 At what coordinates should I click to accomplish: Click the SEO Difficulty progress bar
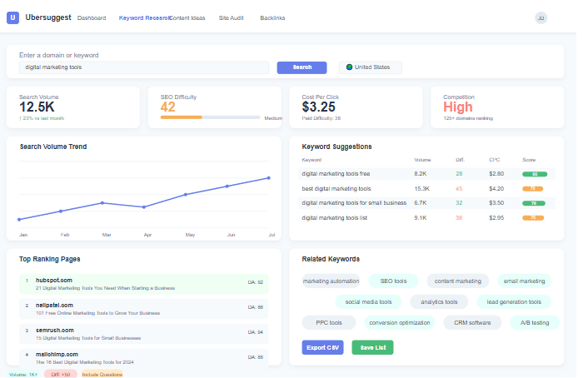point(211,117)
